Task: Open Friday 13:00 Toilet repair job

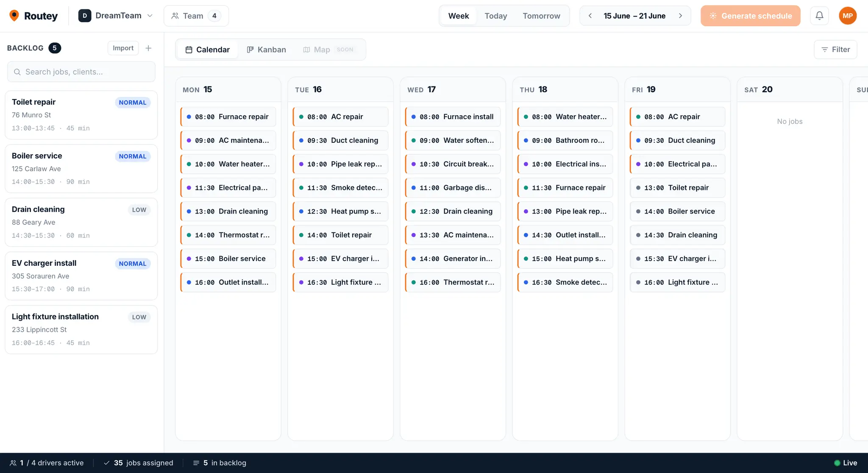Action: tap(677, 187)
